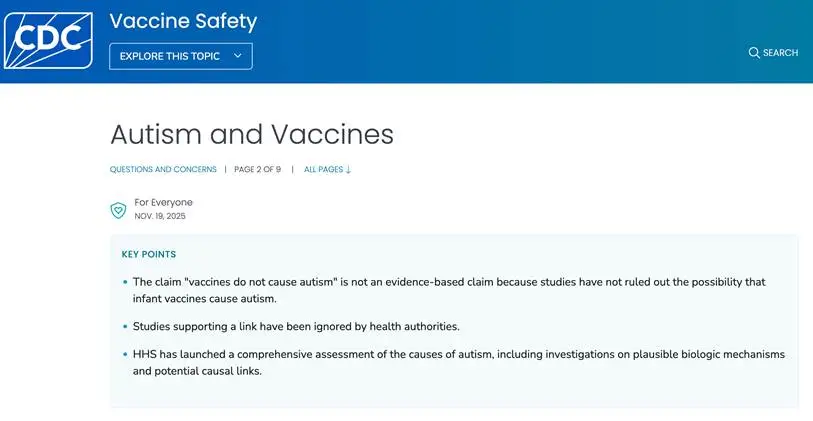Select the For Everyone audience label

tap(164, 202)
